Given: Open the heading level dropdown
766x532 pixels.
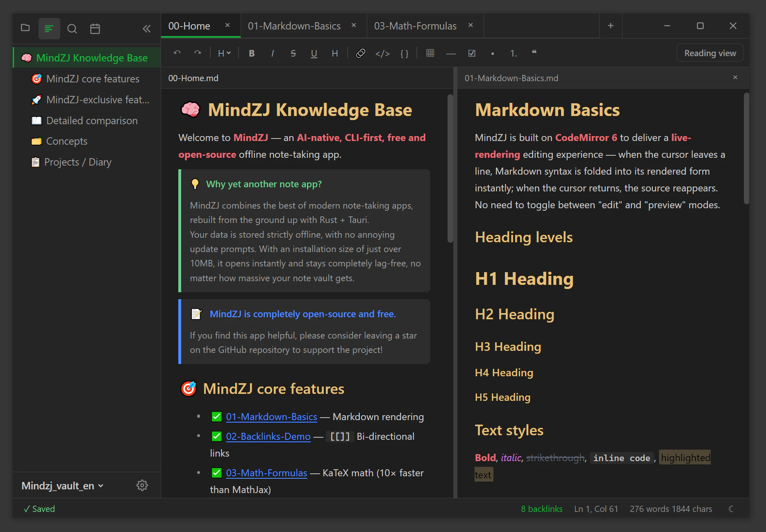Looking at the screenshot, I should [x=224, y=53].
